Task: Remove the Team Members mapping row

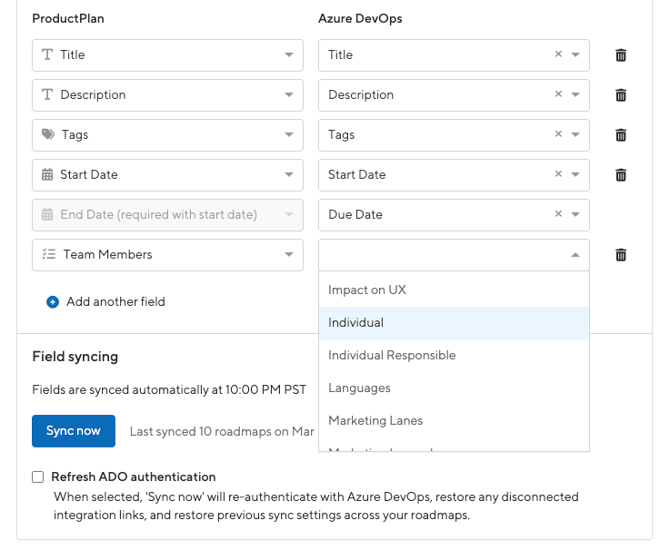Action: click(620, 255)
